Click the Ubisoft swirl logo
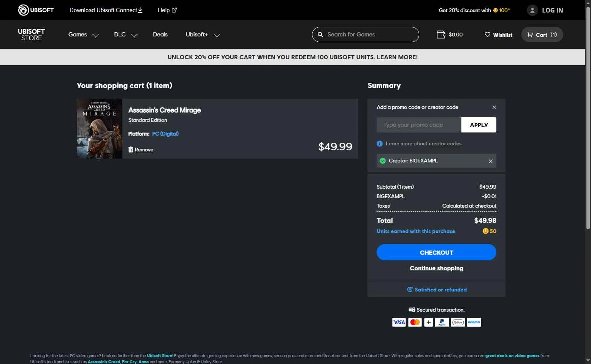Viewport: 591px width, 364px height. point(24,10)
